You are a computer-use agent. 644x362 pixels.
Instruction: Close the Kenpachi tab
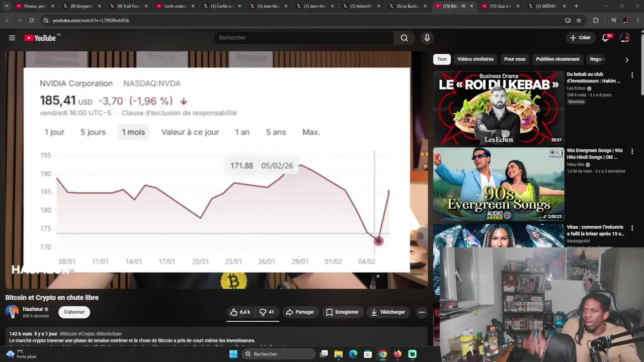point(99,6)
